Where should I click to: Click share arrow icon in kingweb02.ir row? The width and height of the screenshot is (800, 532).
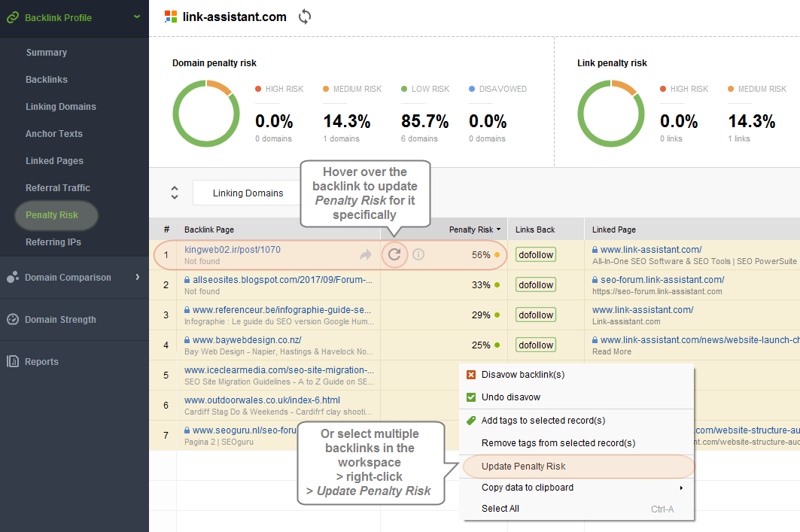[x=365, y=254]
